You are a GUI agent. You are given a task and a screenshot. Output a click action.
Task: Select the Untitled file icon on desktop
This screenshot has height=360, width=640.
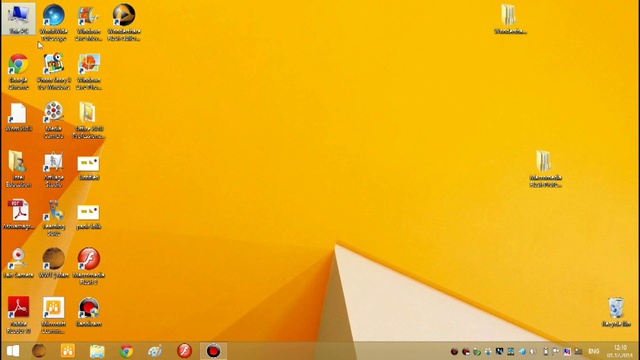point(89,168)
